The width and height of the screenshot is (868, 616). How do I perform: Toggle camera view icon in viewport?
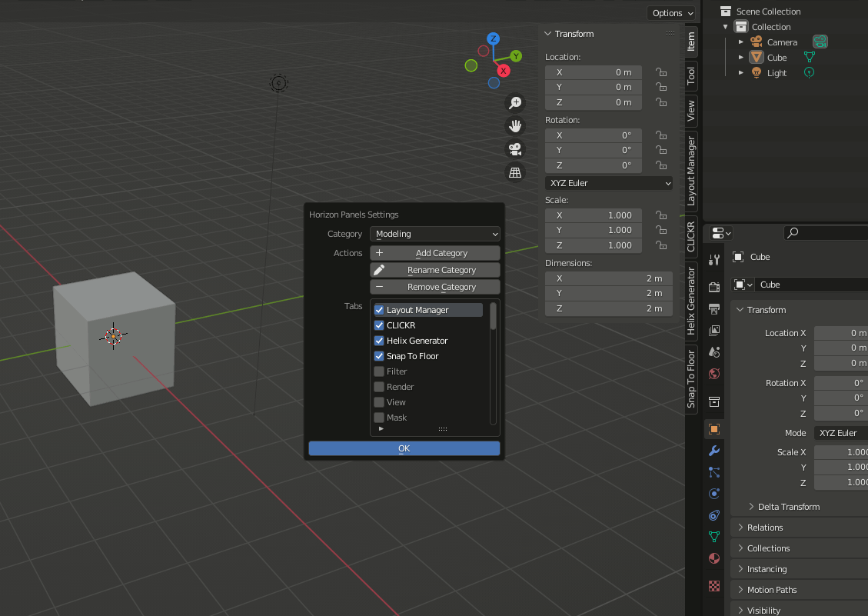(514, 149)
